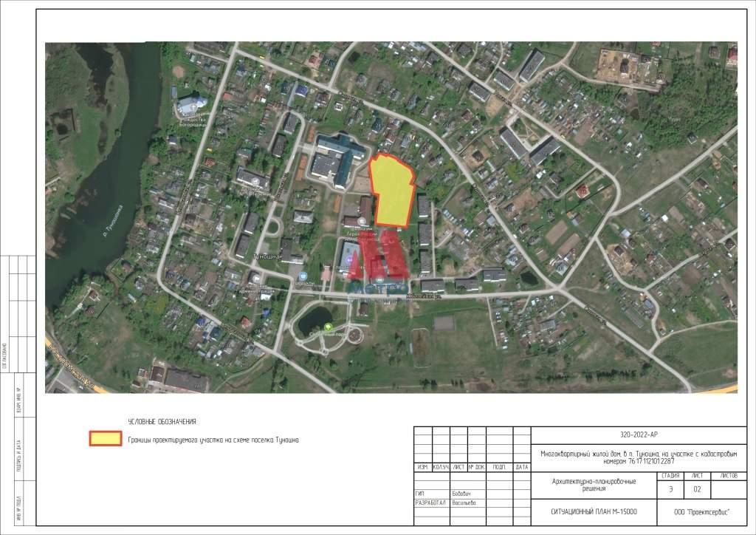Click the church map marker near the river
The image size is (756, 535).
[x=192, y=105]
